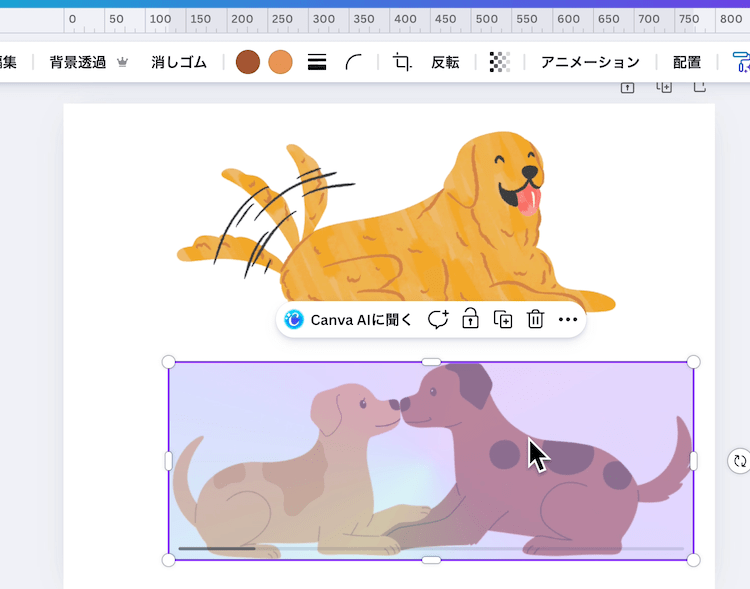
Task: Click the bottom-right corner handle of selection
Action: (694, 560)
